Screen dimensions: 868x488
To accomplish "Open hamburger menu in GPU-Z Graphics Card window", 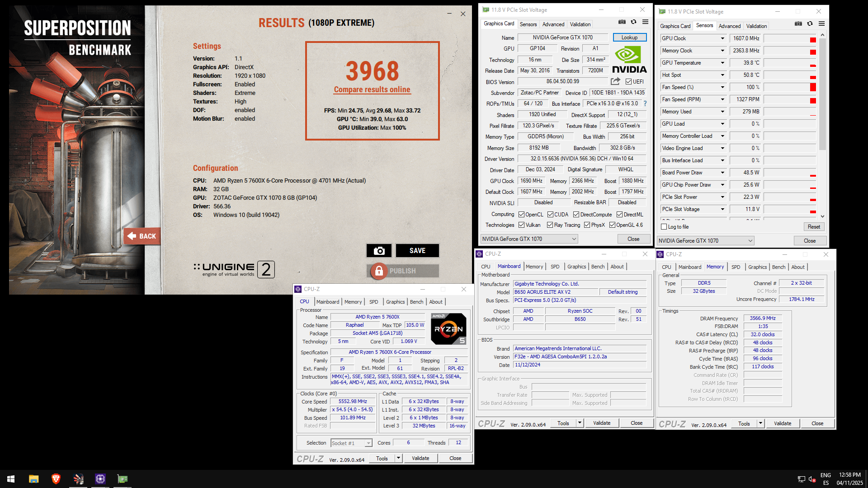I will click(x=645, y=22).
